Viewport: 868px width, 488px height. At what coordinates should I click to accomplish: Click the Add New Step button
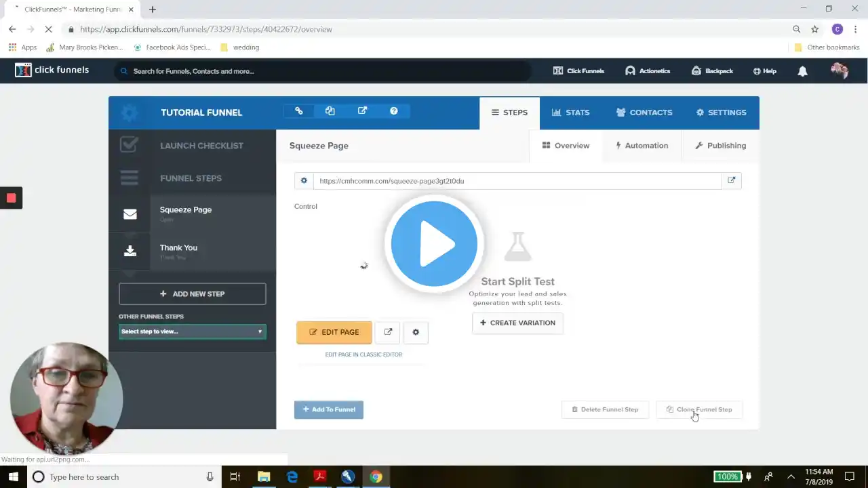(x=193, y=294)
